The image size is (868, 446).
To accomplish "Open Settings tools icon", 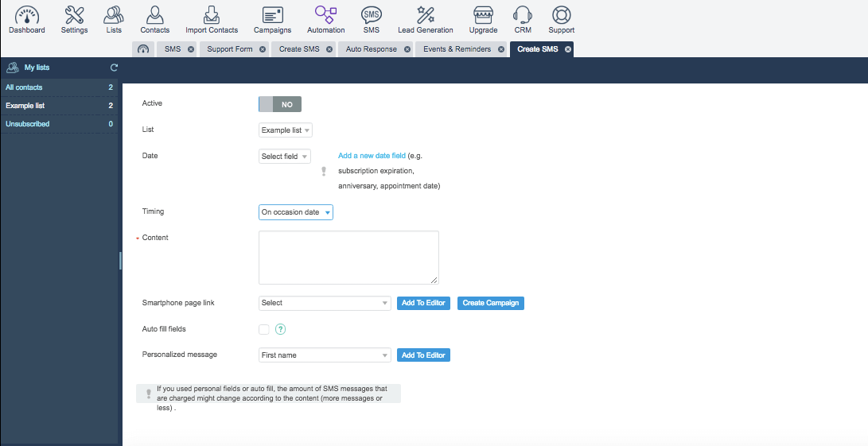I will coord(74,15).
